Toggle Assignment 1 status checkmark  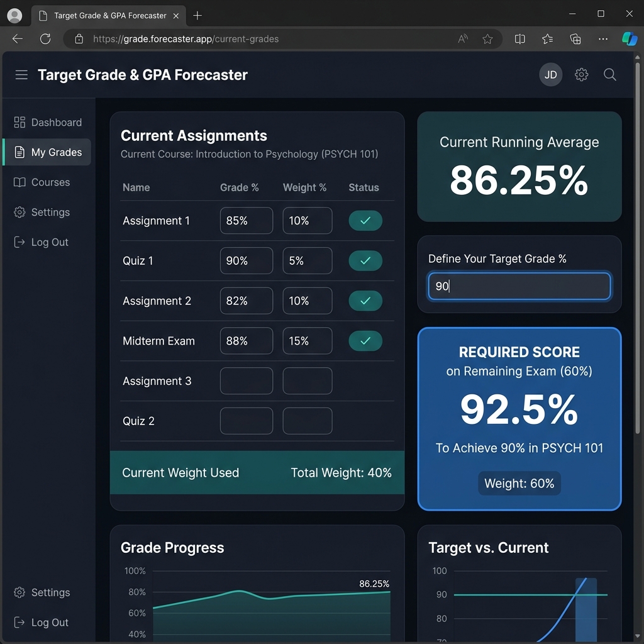click(x=365, y=221)
